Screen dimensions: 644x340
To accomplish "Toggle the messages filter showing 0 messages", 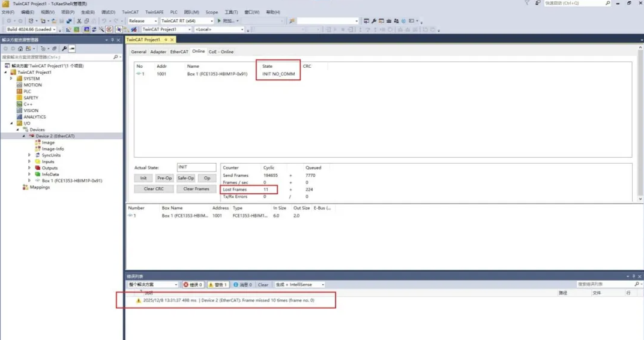I will pyautogui.click(x=242, y=285).
